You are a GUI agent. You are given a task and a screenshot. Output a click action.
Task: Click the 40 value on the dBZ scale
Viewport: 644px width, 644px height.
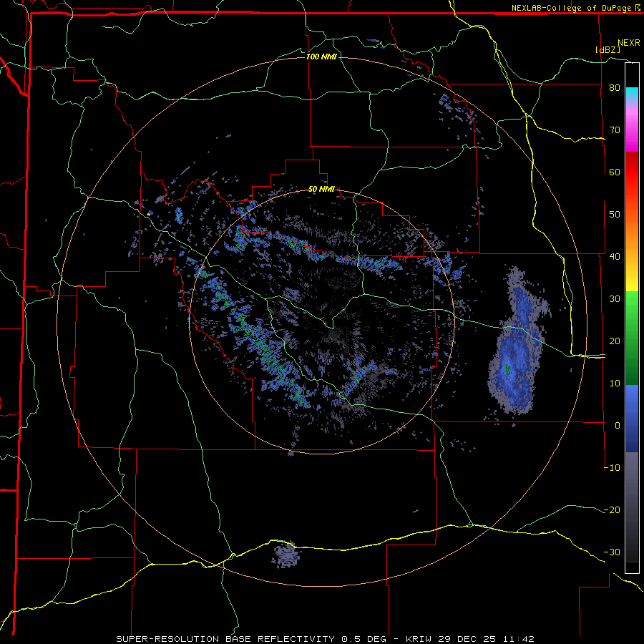(x=615, y=256)
